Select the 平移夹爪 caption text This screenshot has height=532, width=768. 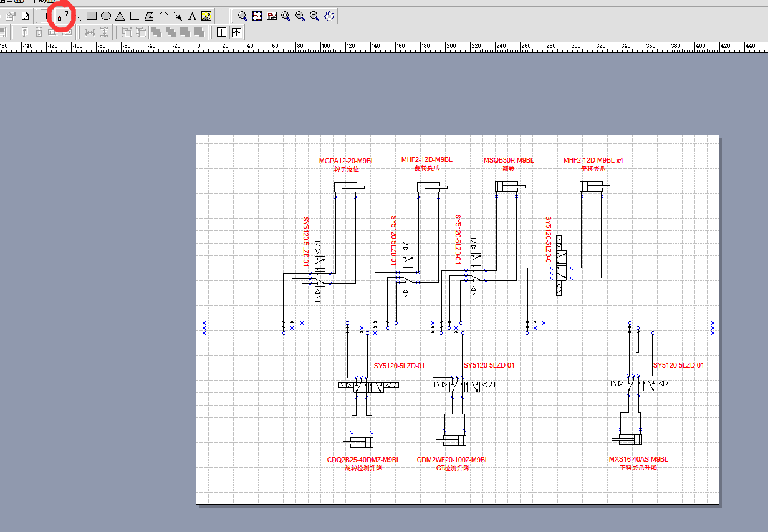(593, 168)
